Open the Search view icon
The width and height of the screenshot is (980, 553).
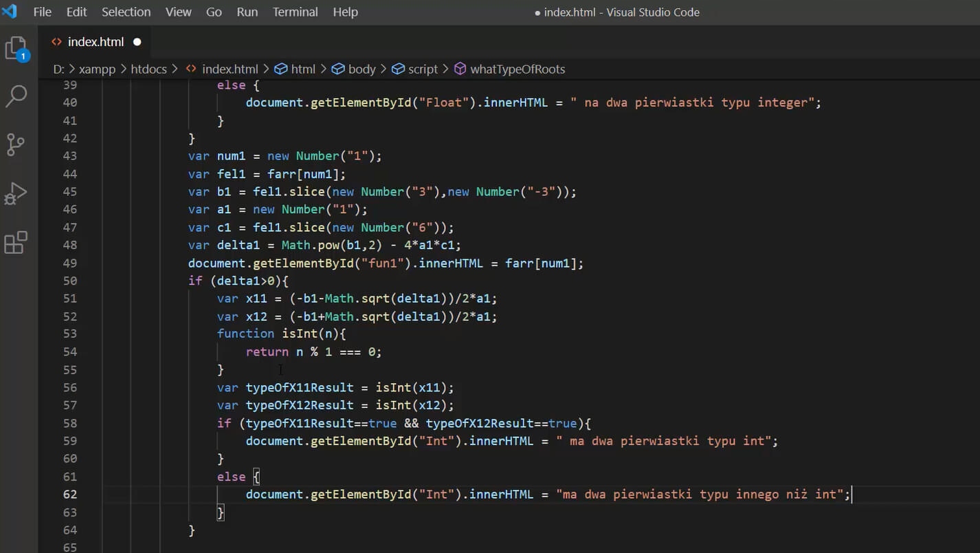pyautogui.click(x=16, y=96)
